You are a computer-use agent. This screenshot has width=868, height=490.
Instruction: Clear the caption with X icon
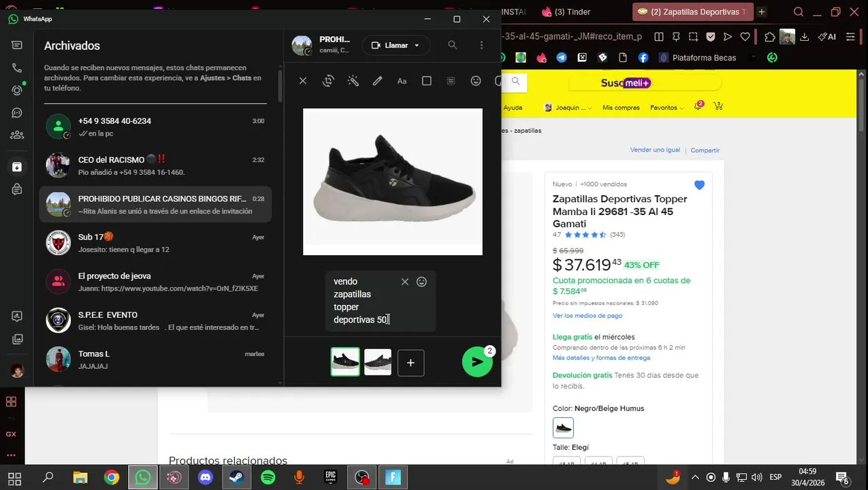point(404,282)
